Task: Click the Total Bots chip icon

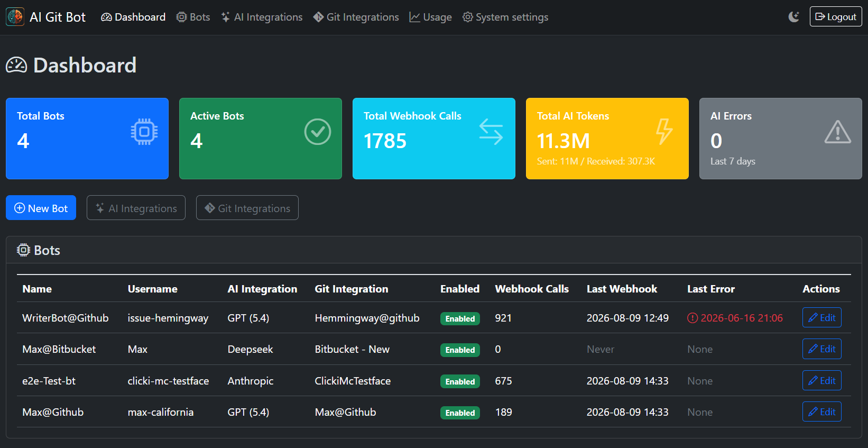Action: coord(144,132)
